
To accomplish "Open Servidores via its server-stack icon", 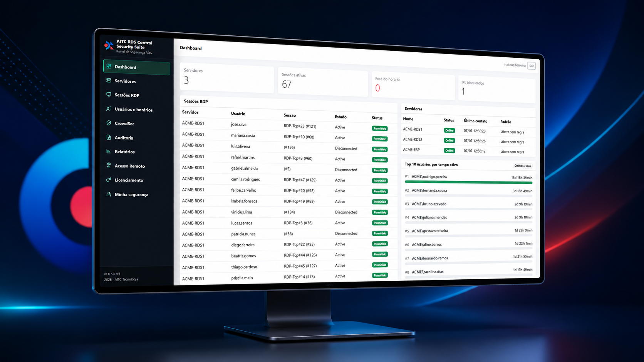I will tap(109, 80).
